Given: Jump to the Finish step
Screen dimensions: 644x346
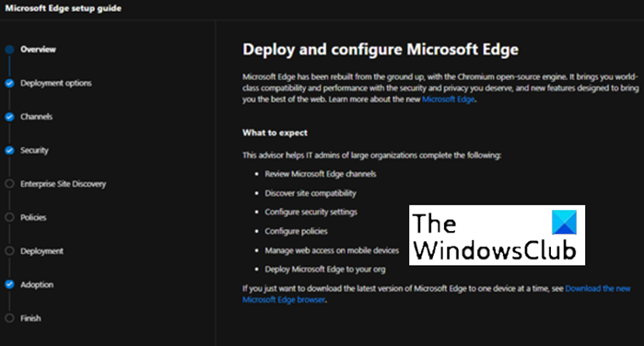Looking at the screenshot, I should (x=30, y=318).
